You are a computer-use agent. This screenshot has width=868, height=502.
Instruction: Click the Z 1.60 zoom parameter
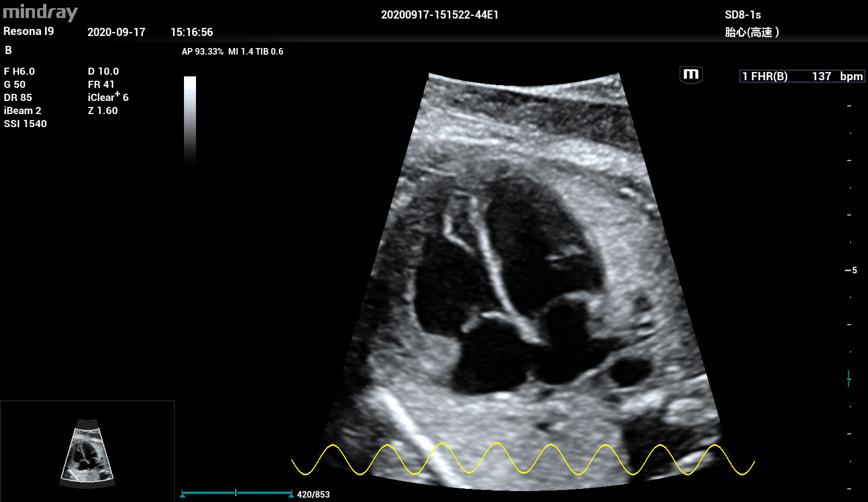pyautogui.click(x=103, y=111)
